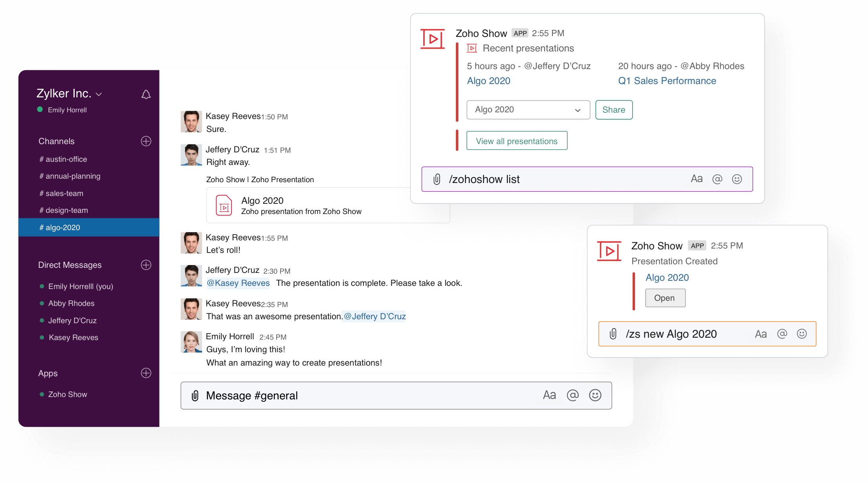Add an app using plus icon
Screen dimensions: 868x483
click(x=146, y=373)
